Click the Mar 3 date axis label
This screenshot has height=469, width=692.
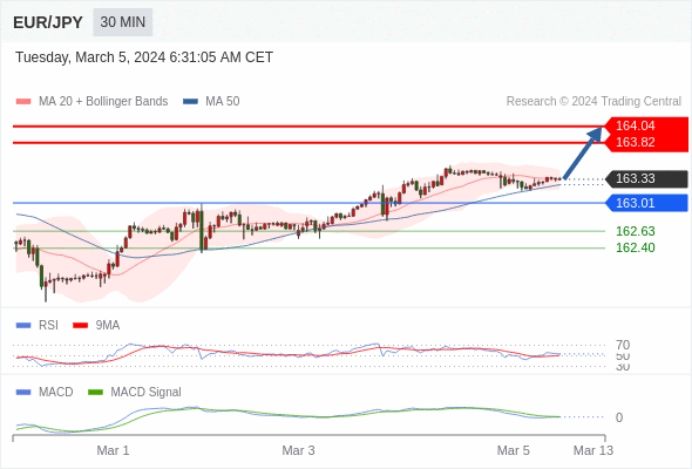coord(298,450)
